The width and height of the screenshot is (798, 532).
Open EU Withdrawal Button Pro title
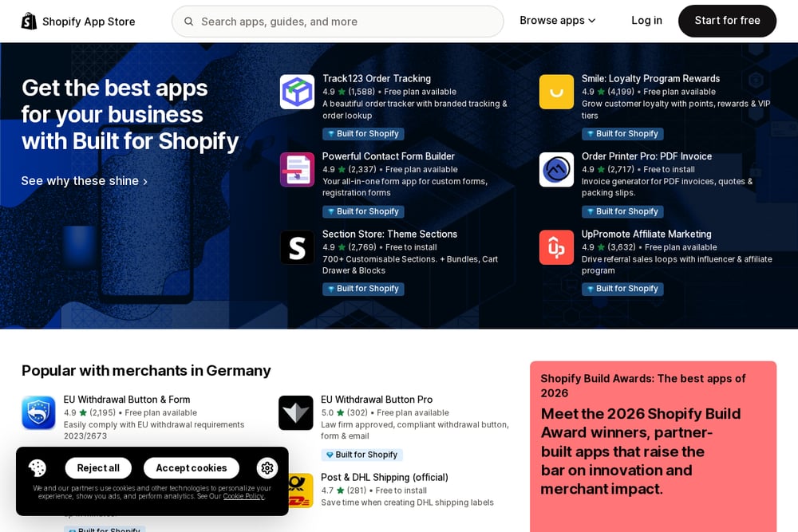[x=377, y=400]
